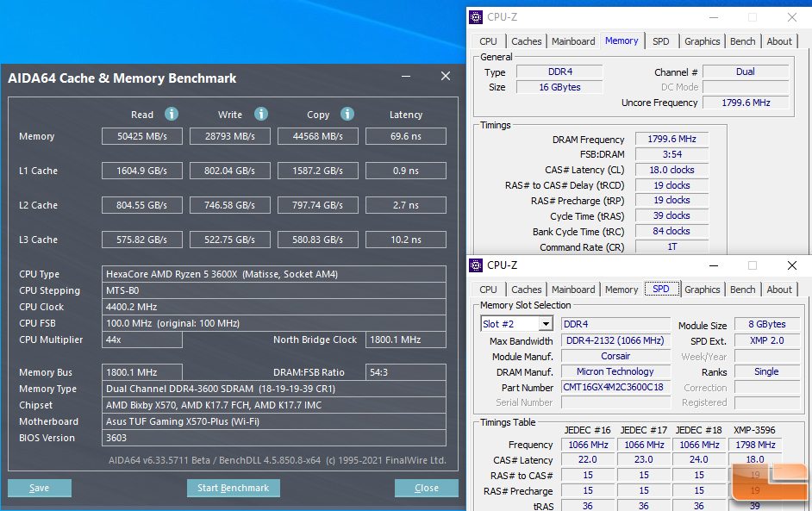Viewport: 812px width, 511px height.
Task: Click North Bridge Clock field 1800.1 MHz
Action: click(x=406, y=340)
